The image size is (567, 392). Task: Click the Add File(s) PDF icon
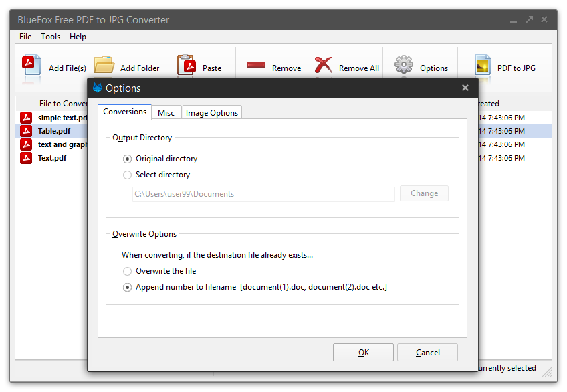coord(31,65)
